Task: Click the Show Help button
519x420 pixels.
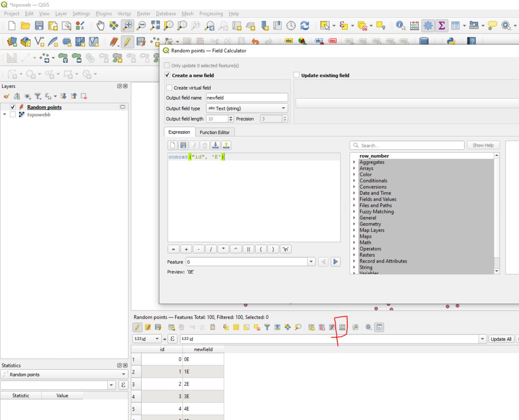Action: tap(483, 145)
